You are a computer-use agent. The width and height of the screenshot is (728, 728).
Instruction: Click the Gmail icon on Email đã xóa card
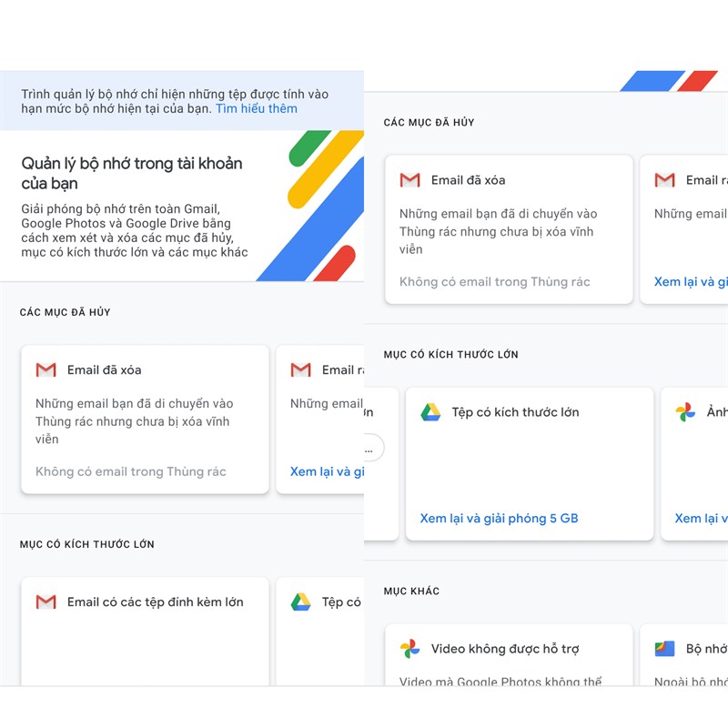click(x=46, y=369)
